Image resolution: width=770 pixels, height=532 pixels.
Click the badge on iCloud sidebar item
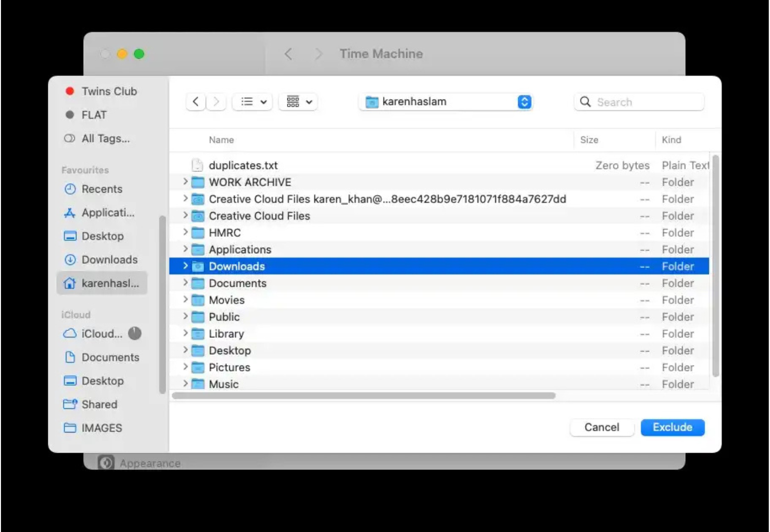pyautogui.click(x=134, y=333)
